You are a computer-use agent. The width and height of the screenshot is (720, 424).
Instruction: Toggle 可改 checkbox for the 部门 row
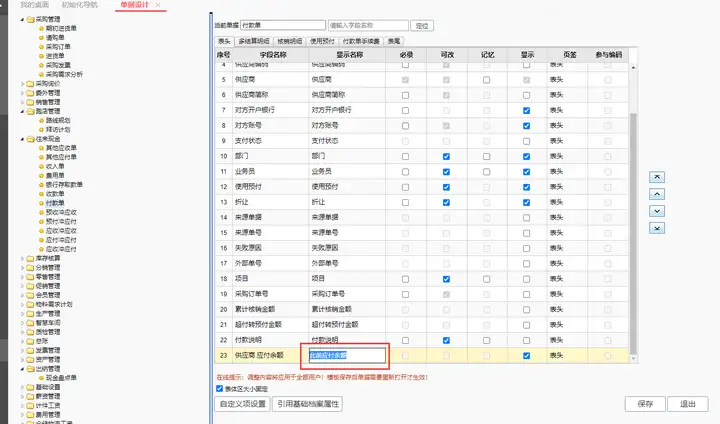click(x=446, y=157)
